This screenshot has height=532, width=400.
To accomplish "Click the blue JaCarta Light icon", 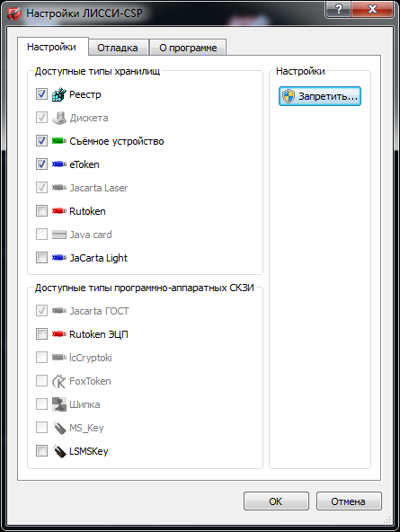I will (x=59, y=258).
